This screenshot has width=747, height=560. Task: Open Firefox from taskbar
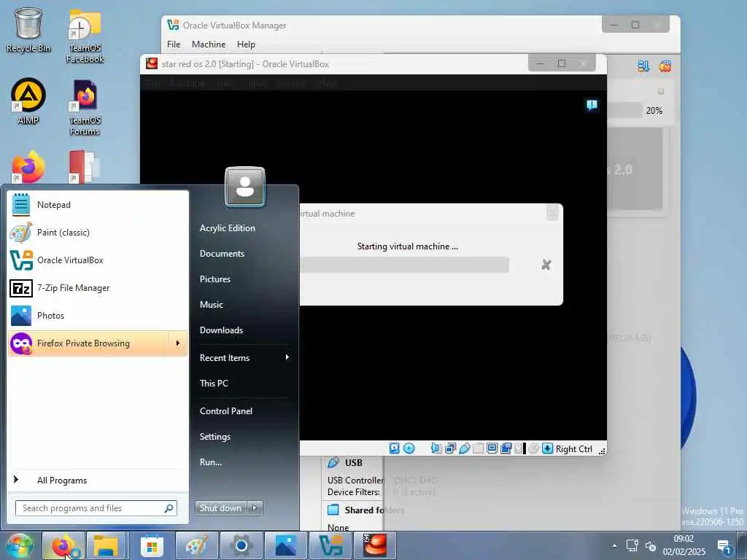63,545
